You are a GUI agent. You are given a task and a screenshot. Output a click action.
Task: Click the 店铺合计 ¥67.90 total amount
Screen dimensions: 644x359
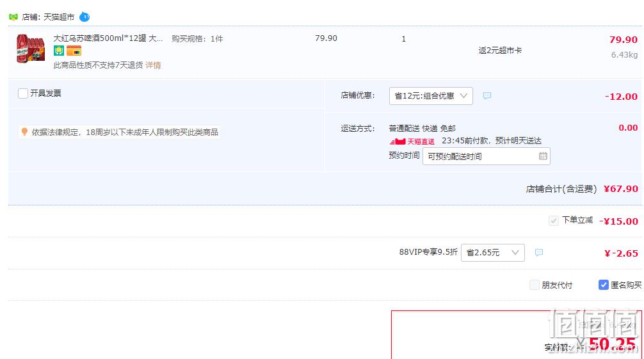[x=620, y=189]
